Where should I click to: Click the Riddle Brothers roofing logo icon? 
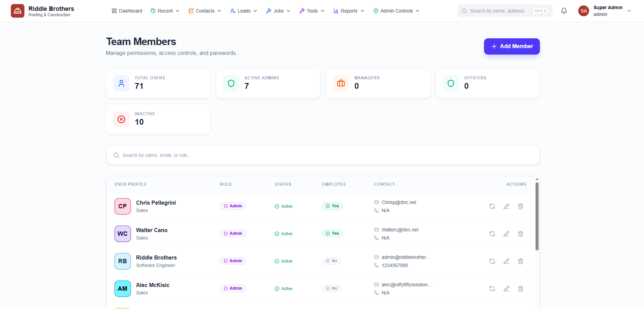[x=17, y=11]
